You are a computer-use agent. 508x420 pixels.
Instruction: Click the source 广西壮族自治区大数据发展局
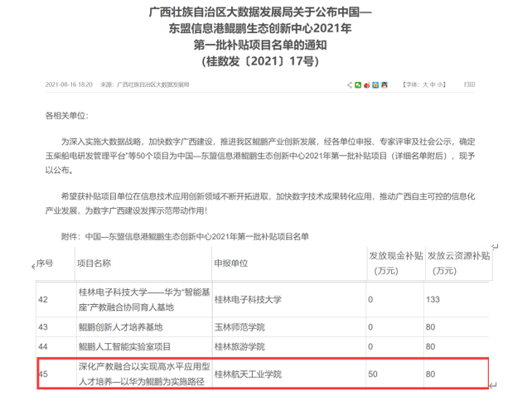coord(153,84)
